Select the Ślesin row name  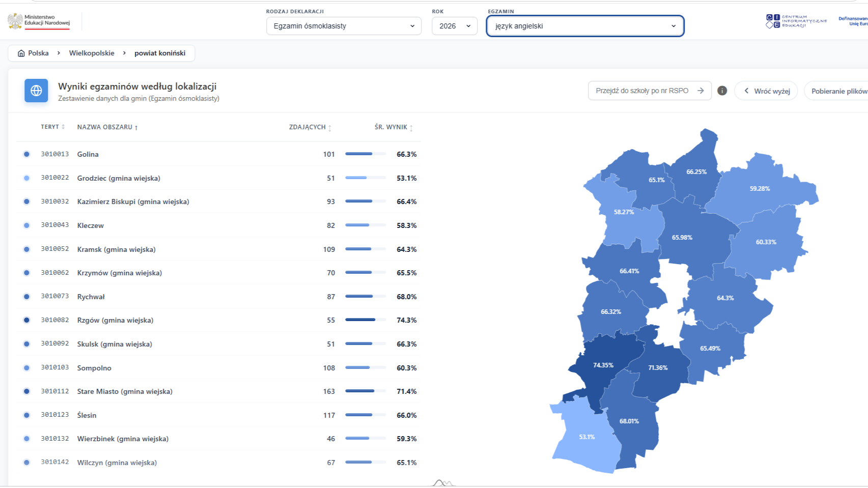pos(87,415)
